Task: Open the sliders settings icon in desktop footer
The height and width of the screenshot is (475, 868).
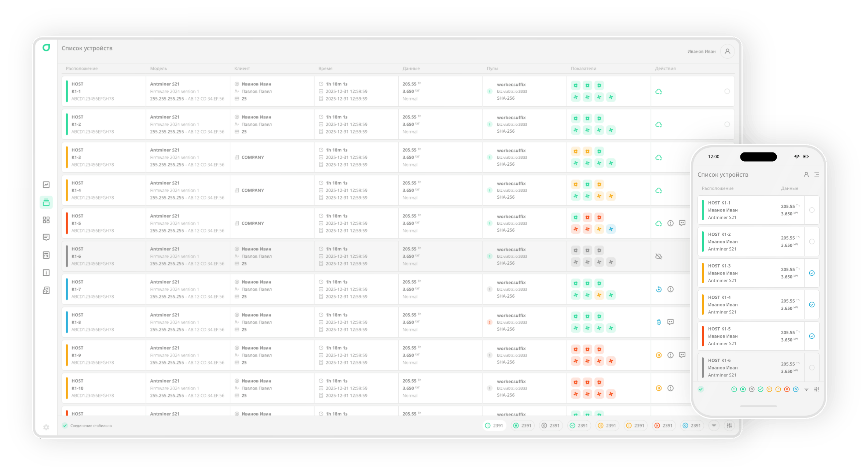Action: (729, 426)
